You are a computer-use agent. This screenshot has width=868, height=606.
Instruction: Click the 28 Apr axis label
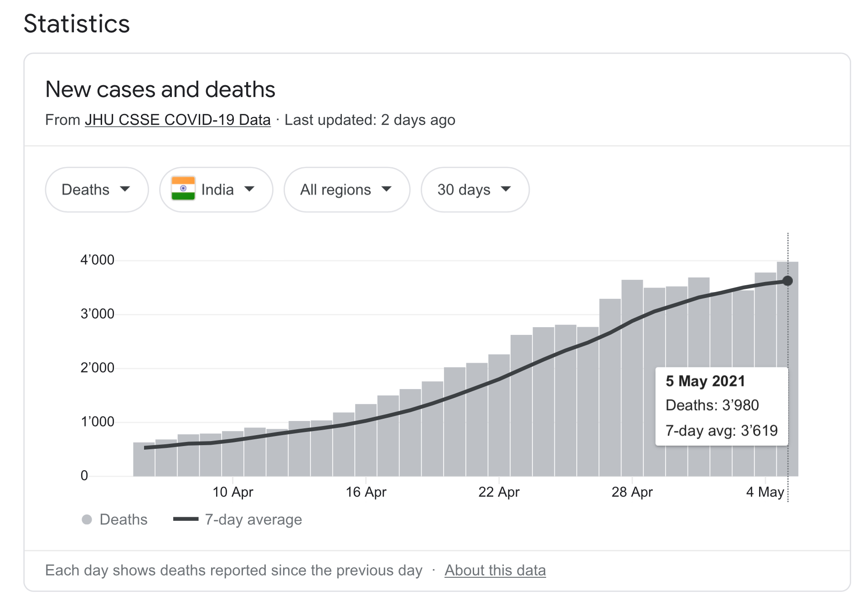[632, 492]
